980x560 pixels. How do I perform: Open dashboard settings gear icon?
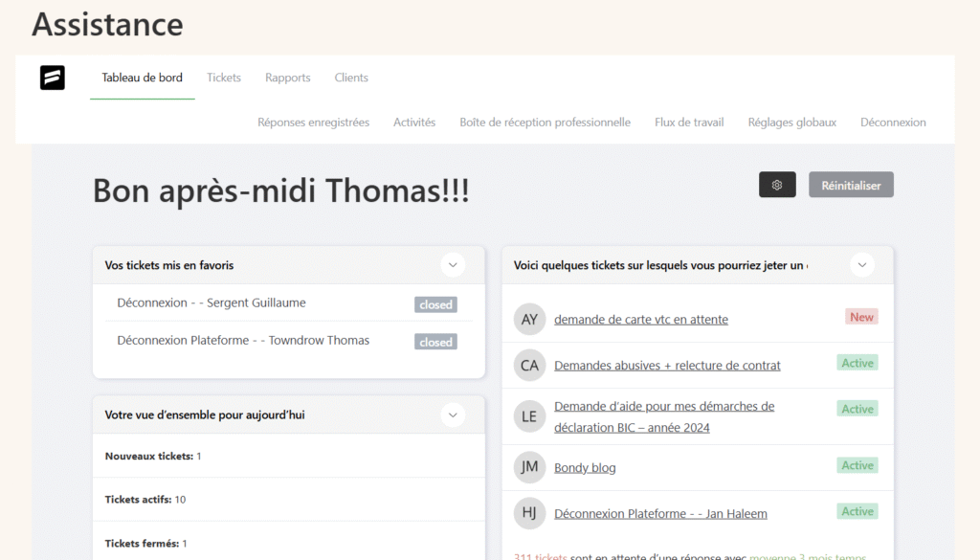coord(777,185)
